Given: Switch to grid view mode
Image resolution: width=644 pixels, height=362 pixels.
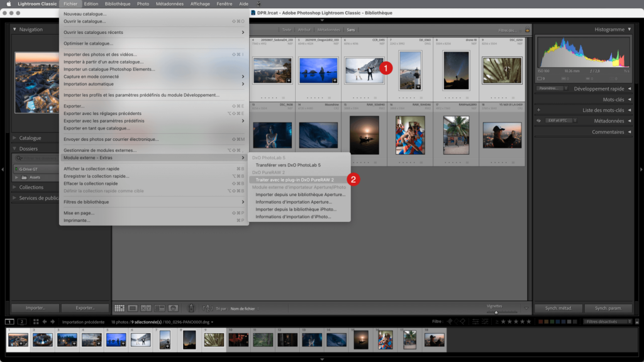Looking at the screenshot, I should tap(119, 308).
